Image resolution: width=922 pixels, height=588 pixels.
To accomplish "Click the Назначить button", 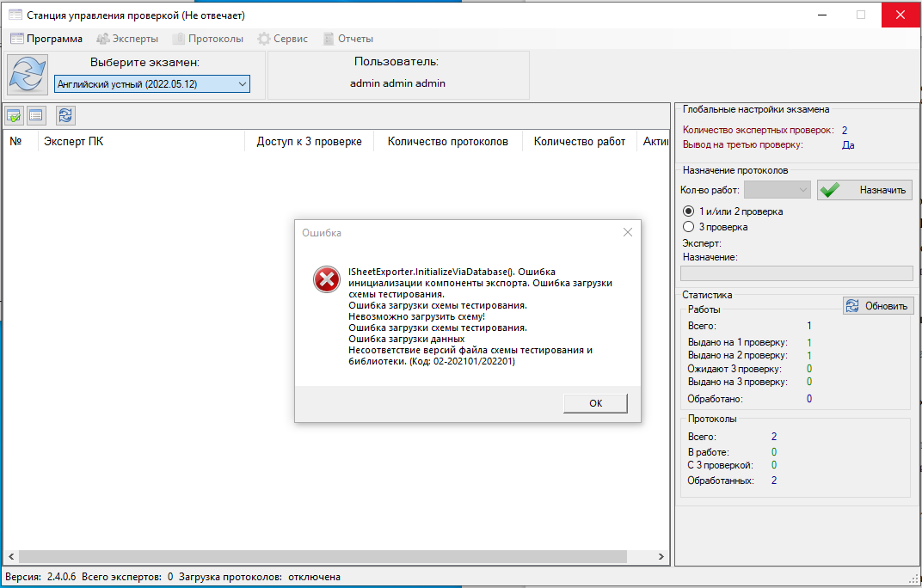I will (x=864, y=191).
